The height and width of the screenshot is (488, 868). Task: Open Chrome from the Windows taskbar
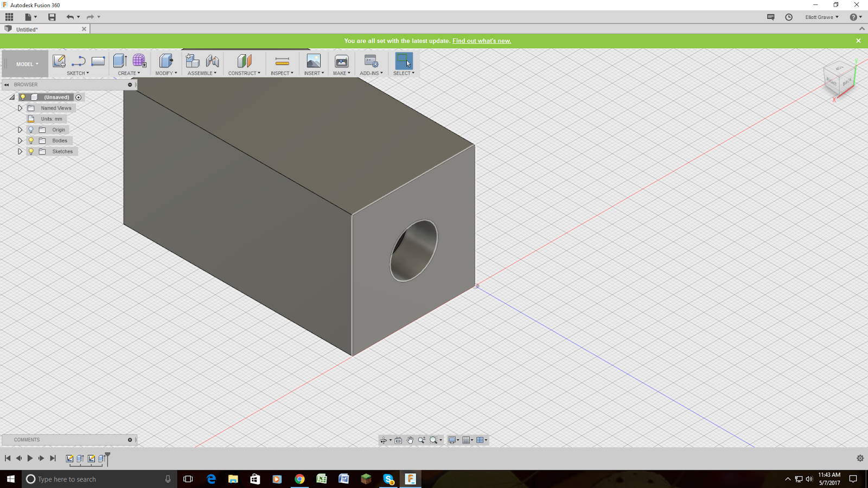click(x=299, y=479)
